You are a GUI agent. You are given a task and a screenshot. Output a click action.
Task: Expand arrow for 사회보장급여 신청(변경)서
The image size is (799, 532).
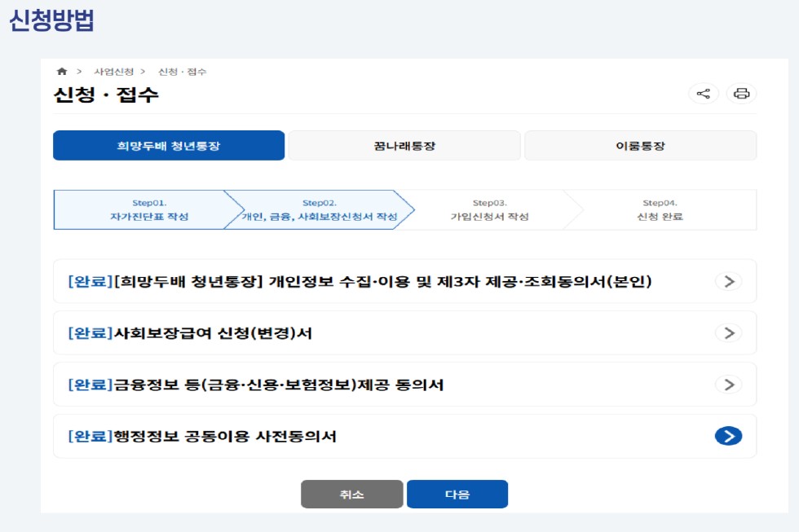[x=729, y=333]
